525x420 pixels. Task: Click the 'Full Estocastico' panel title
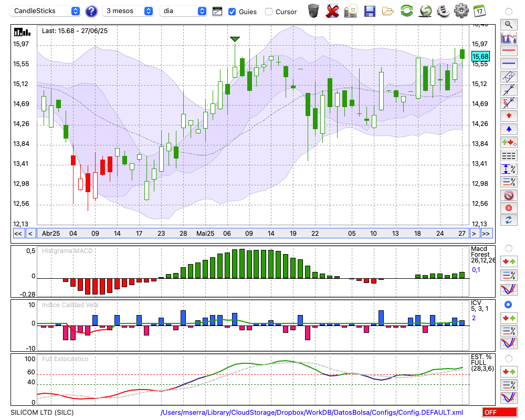pos(65,359)
